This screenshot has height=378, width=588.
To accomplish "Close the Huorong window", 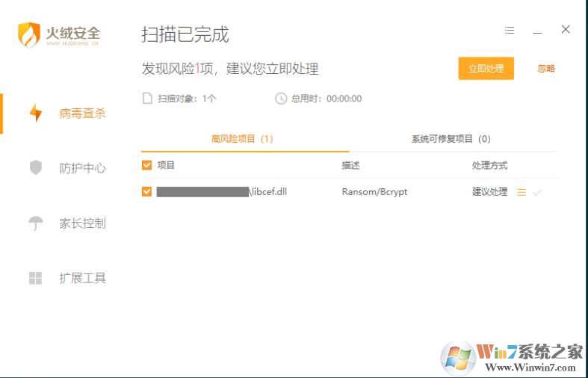I will (x=566, y=29).
